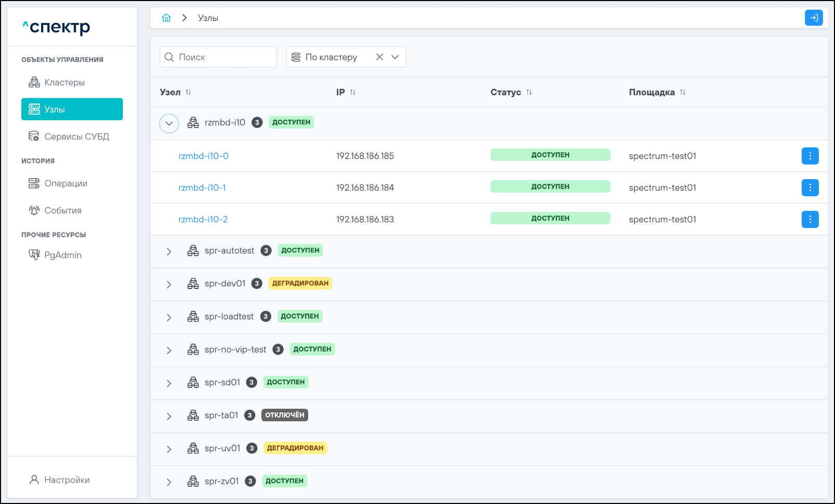
Task: Click the logout icon button
Action: tap(813, 18)
